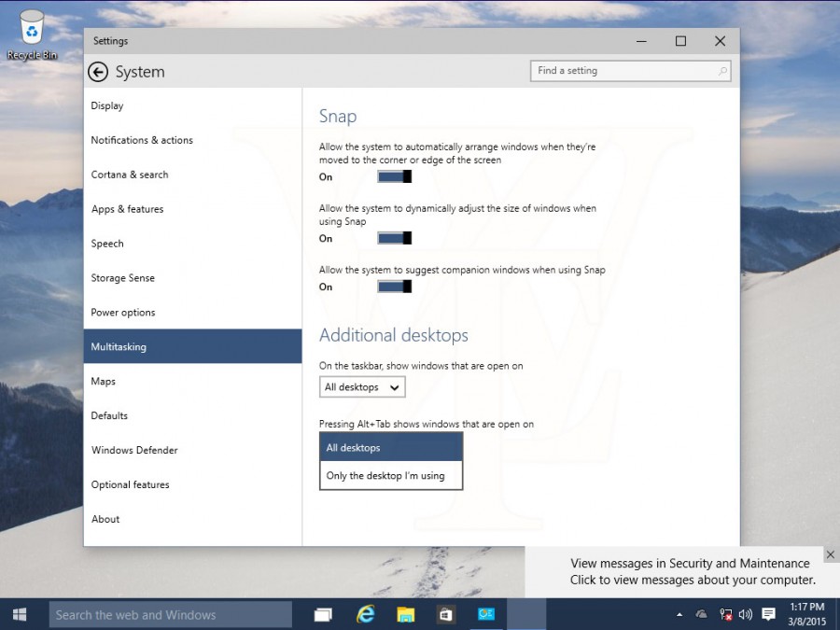This screenshot has width=840, height=630.
Task: Open File Explorer from the taskbar
Action: [406, 615]
